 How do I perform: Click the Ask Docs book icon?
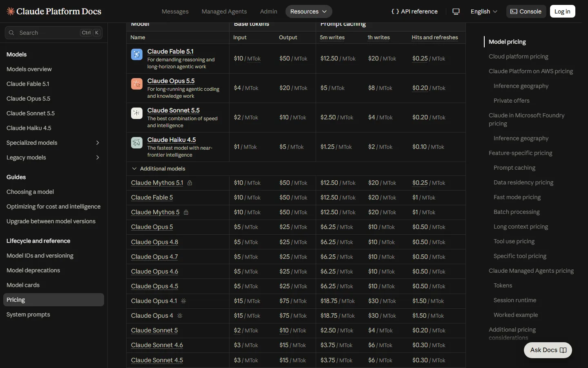[x=563, y=350]
